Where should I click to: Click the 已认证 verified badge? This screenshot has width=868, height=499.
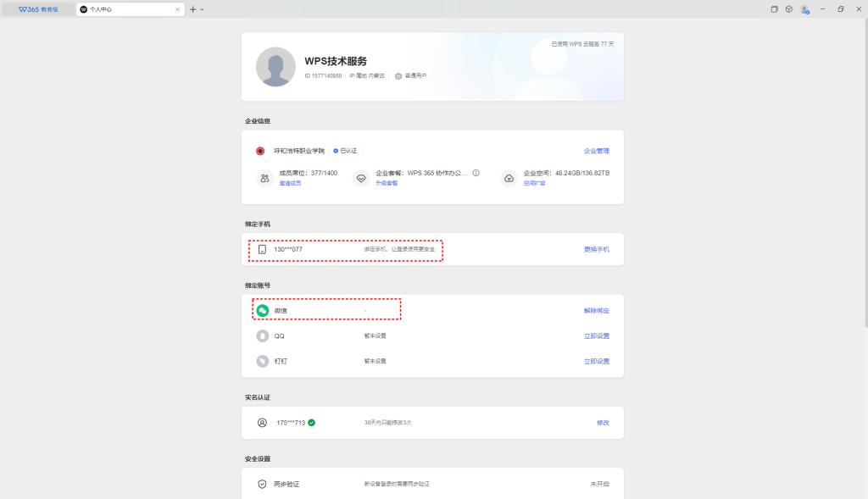pos(345,151)
